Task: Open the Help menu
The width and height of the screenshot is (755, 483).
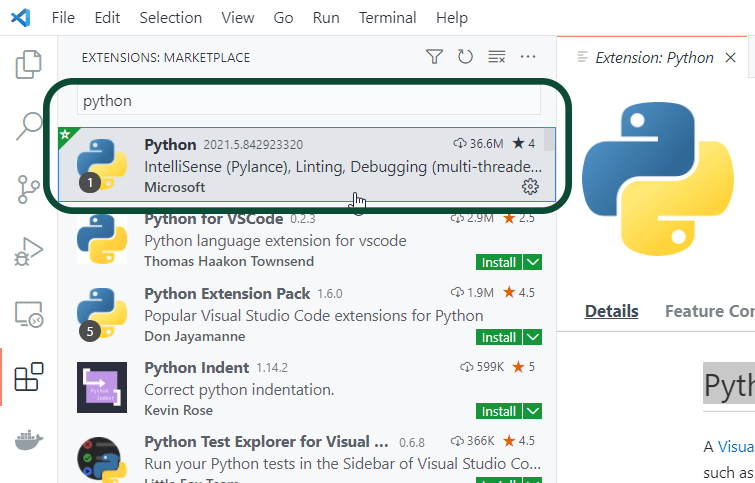Action: pyautogui.click(x=452, y=18)
